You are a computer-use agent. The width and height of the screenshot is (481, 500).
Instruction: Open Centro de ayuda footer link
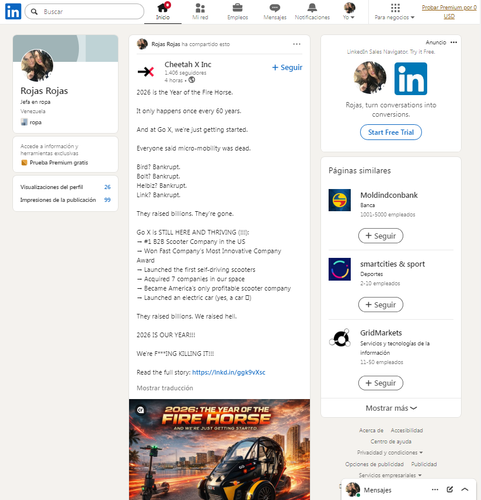click(x=391, y=441)
